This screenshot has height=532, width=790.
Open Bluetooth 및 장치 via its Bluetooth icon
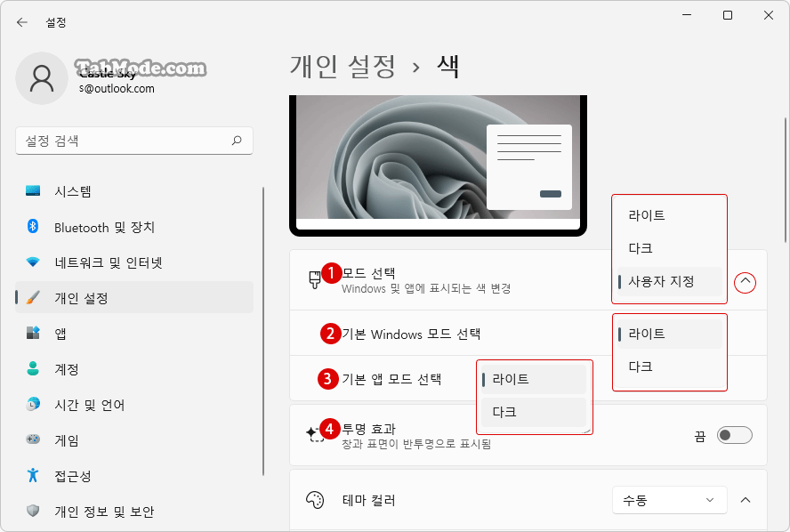[x=33, y=226]
